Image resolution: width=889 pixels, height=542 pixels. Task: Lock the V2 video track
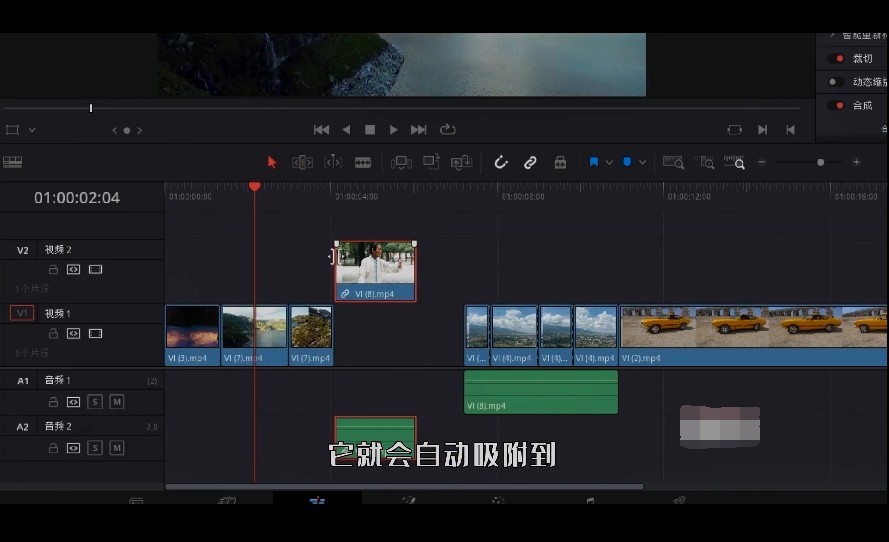tap(53, 269)
